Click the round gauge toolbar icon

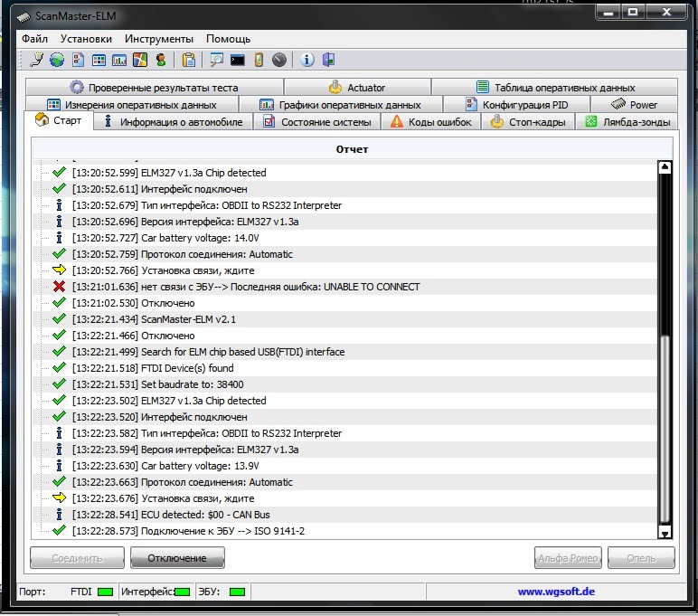(x=279, y=60)
